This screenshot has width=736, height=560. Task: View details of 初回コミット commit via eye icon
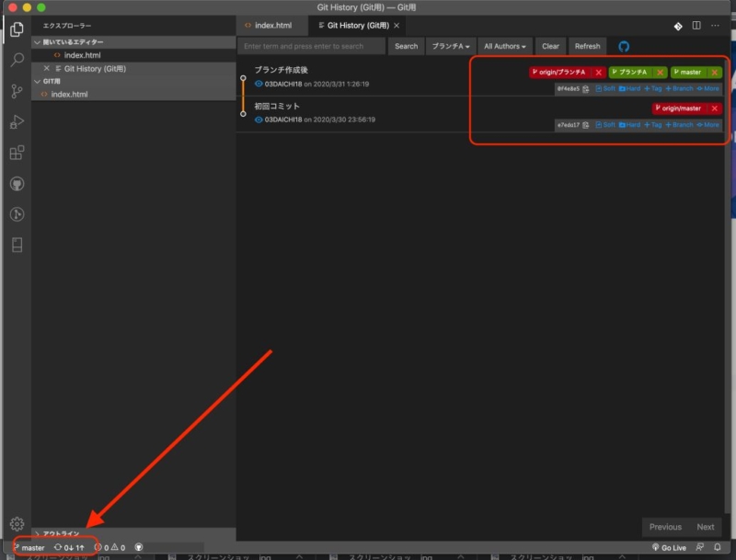coord(259,120)
